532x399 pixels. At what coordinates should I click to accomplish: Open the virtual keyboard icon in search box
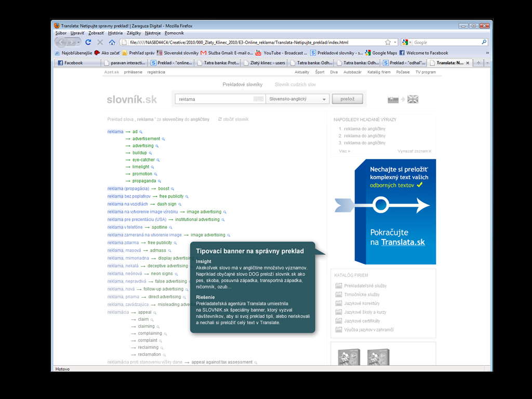click(x=259, y=99)
